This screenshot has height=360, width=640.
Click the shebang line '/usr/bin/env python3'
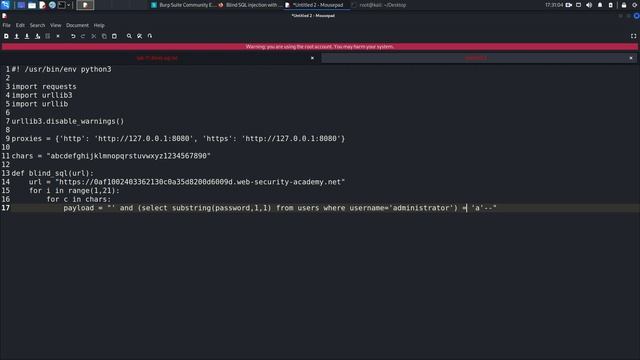[x=61, y=69]
